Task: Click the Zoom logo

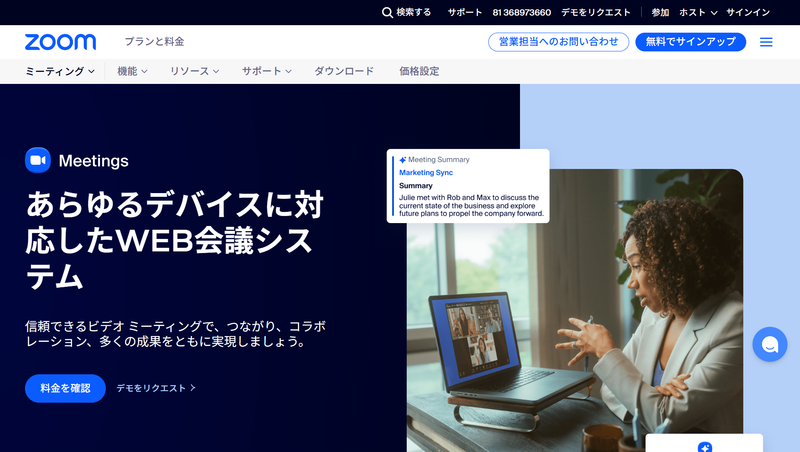Action: pyautogui.click(x=60, y=42)
